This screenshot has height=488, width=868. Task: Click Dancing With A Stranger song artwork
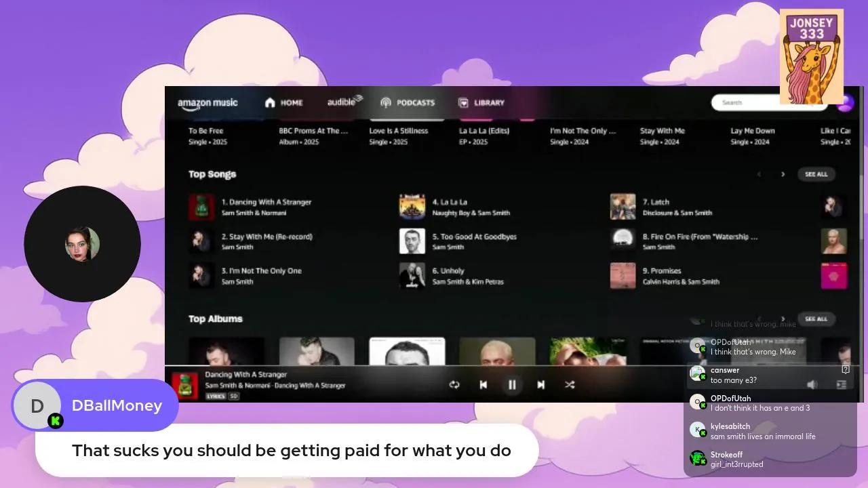201,207
